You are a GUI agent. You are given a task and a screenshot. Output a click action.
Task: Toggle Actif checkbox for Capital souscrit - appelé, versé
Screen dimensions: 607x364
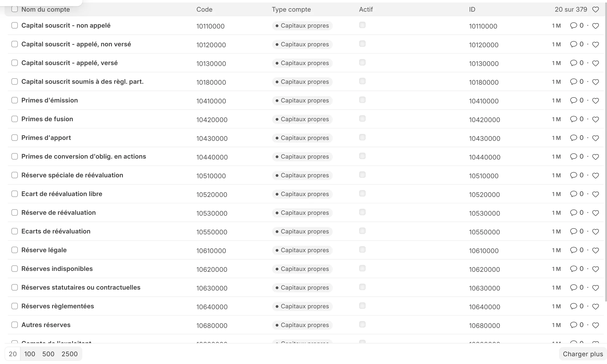tap(362, 62)
